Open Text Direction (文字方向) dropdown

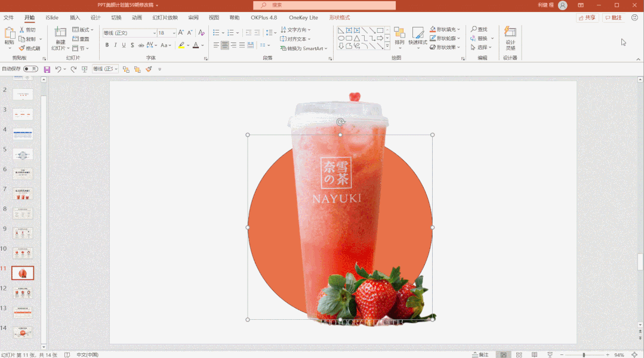[295, 30]
